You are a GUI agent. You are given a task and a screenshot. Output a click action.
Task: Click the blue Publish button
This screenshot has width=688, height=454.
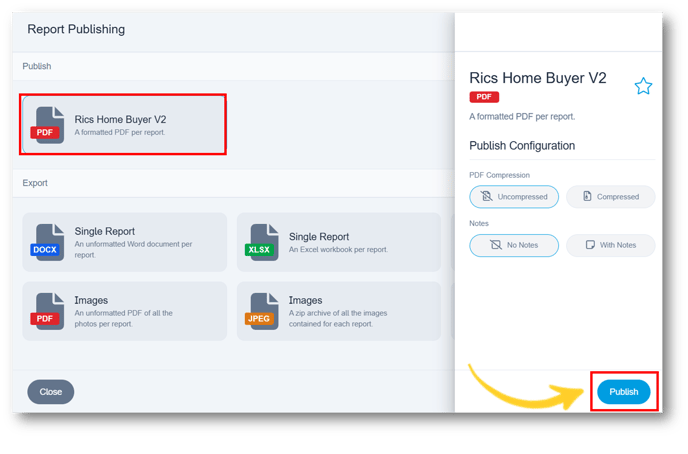pyautogui.click(x=624, y=392)
